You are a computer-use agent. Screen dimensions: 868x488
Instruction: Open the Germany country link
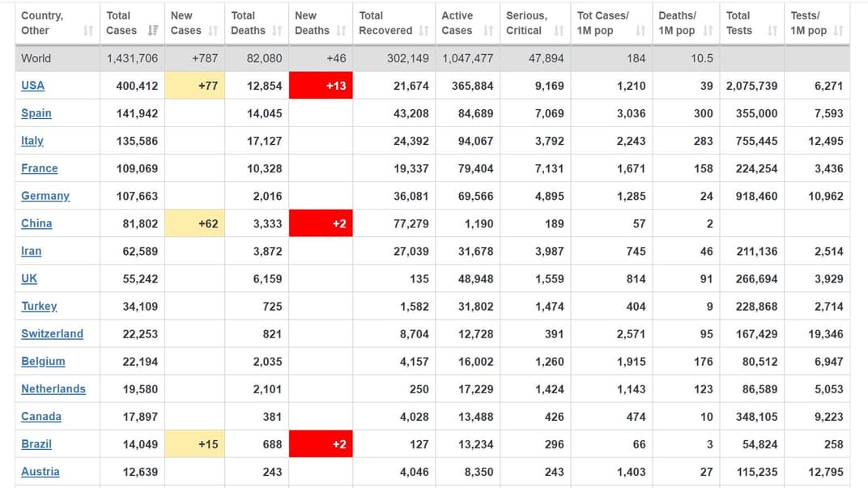pyautogui.click(x=45, y=196)
